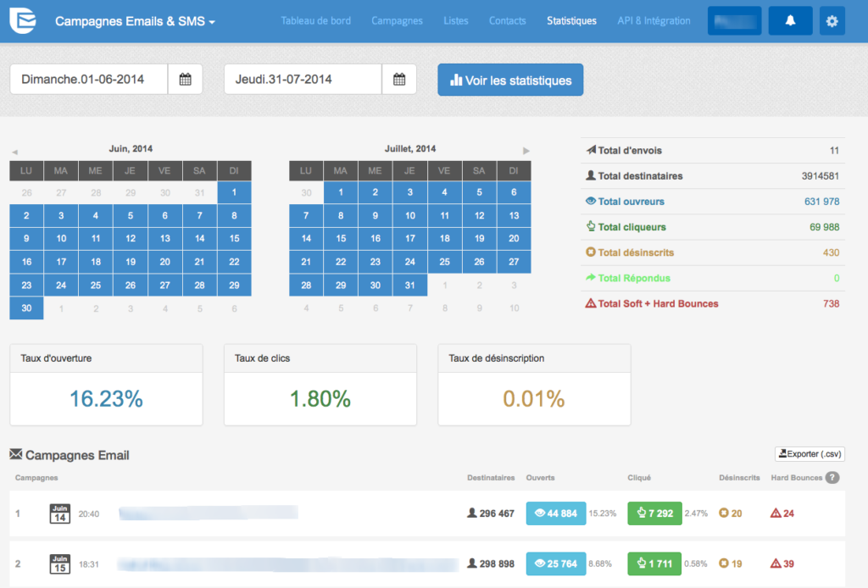Switch to the Tableau de bord tab

316,19
